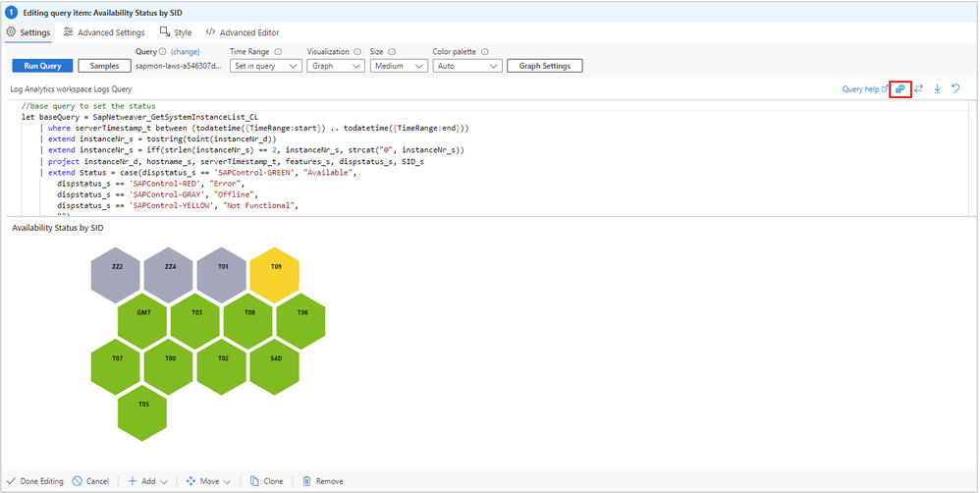Click the Clone copy icon
Screen dimensions: 980x493
(x=254, y=481)
